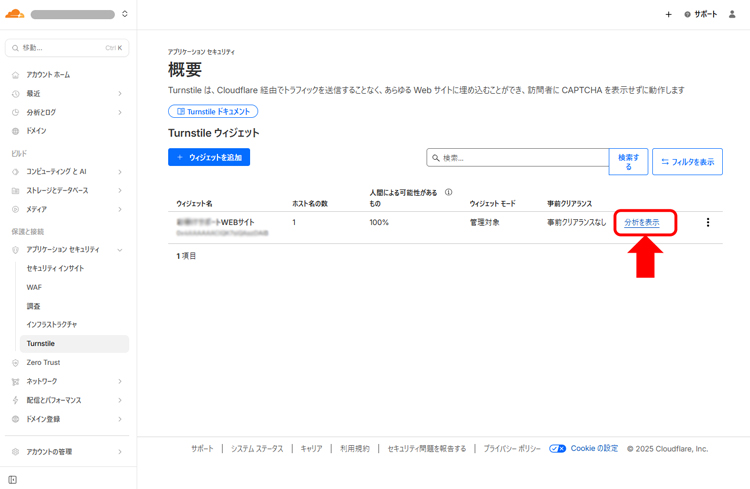Click the Zero Trust icon

15,363
